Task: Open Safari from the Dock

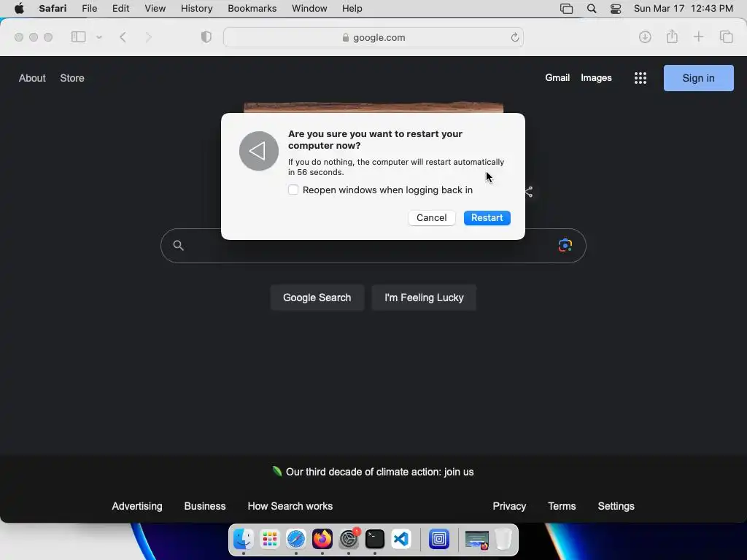Action: pos(296,539)
